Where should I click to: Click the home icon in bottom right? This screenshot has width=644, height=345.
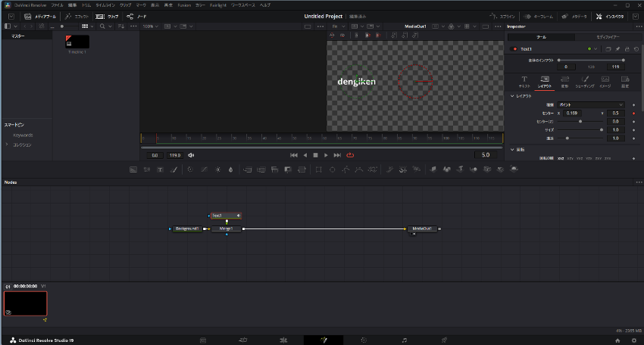click(x=617, y=340)
